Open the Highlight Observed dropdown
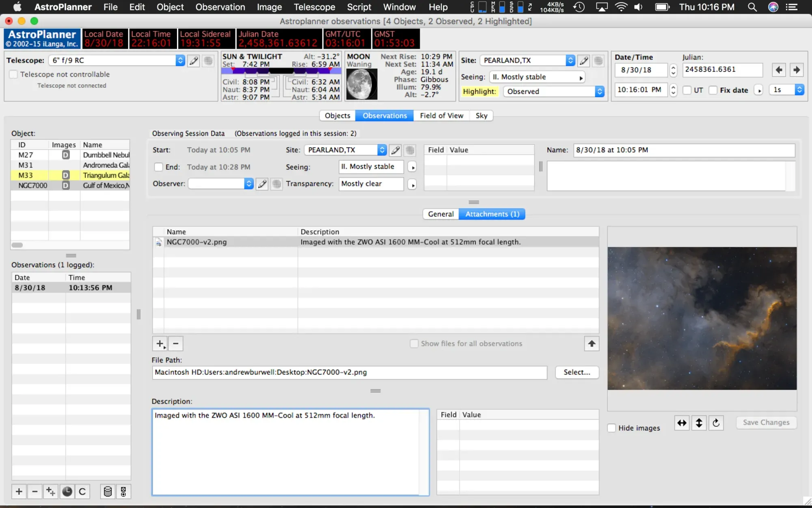 pyautogui.click(x=553, y=91)
